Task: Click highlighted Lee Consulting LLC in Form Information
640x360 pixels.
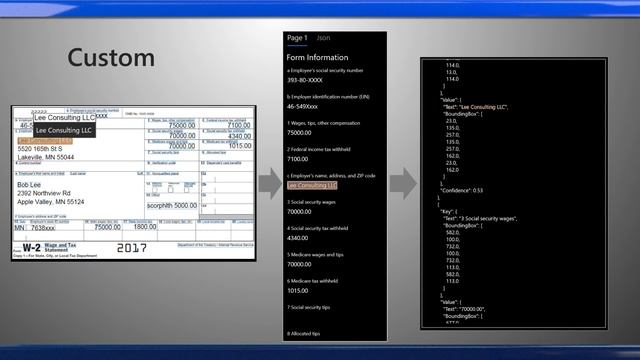Action: [312, 185]
